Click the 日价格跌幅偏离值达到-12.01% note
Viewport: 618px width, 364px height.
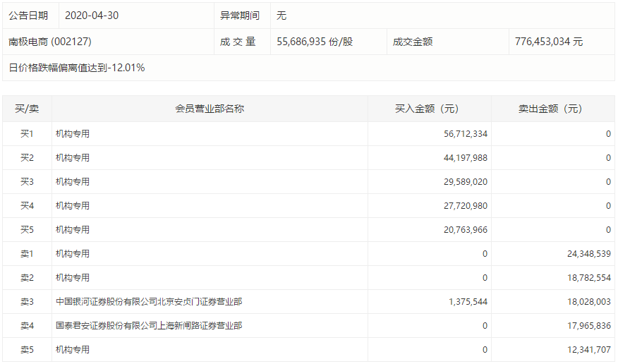click(x=77, y=68)
